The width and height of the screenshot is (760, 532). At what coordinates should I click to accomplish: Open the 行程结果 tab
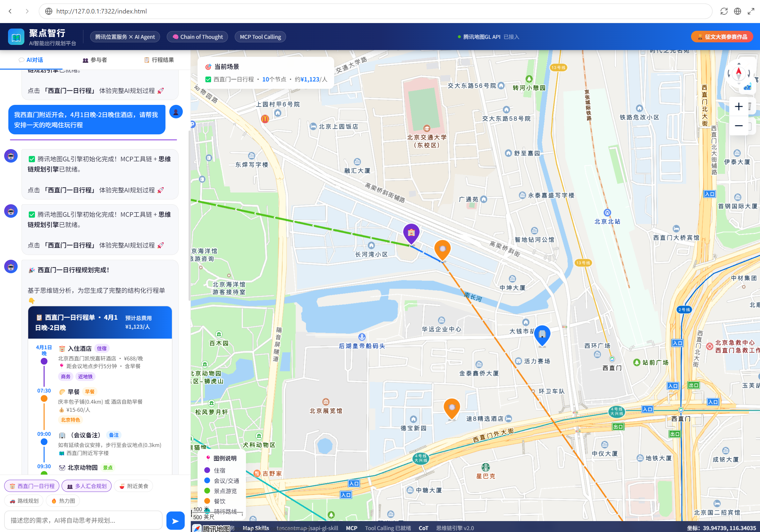(x=159, y=60)
